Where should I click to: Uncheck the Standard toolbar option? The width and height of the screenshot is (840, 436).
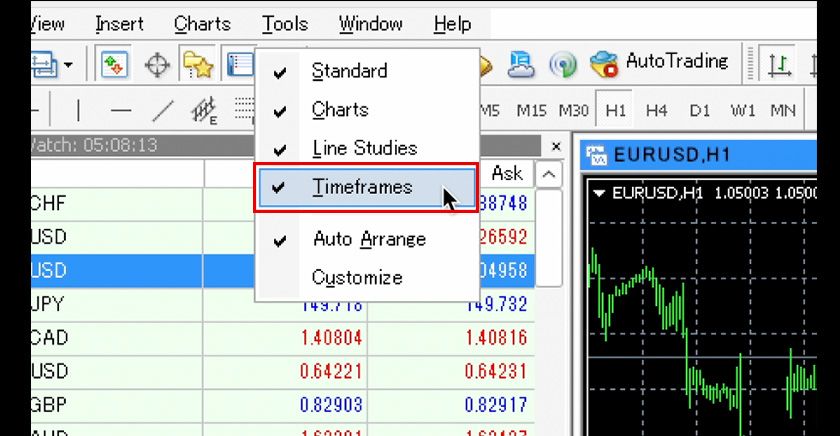click(x=349, y=71)
